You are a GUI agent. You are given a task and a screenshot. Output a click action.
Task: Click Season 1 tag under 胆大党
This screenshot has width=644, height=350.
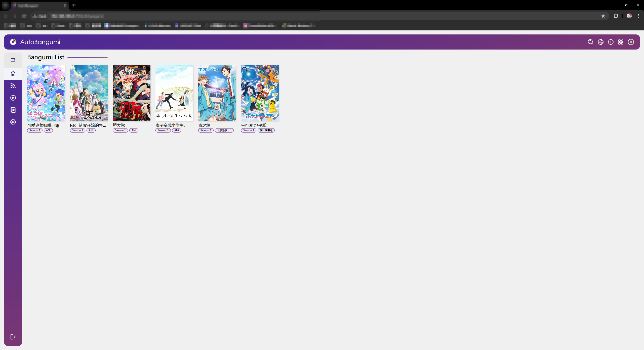coord(120,130)
